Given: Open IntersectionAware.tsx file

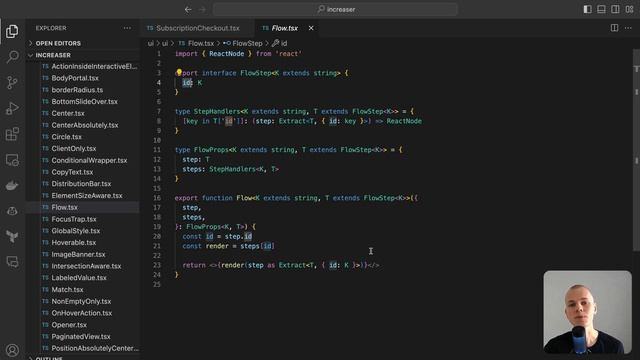Looking at the screenshot, I should tap(86, 266).
